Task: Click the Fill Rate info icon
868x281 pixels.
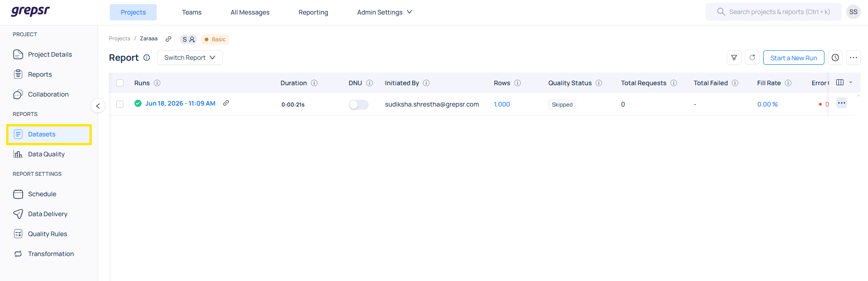Action: click(x=788, y=83)
